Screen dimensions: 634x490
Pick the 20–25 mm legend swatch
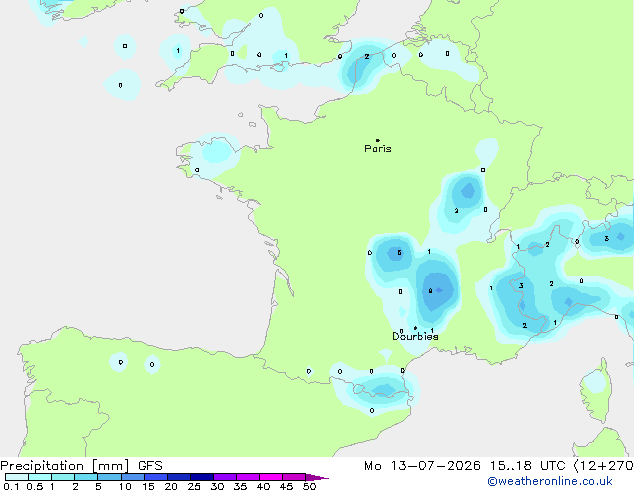(179, 477)
